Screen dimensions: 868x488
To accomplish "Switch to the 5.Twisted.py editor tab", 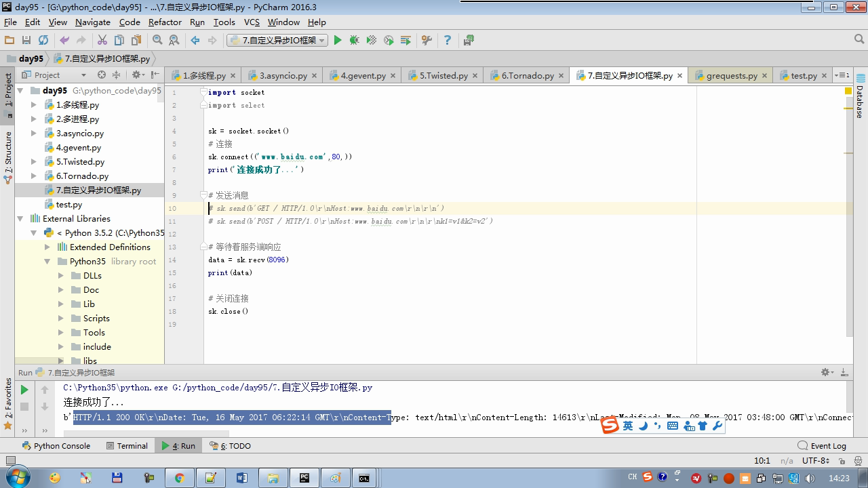I will 443,76.
